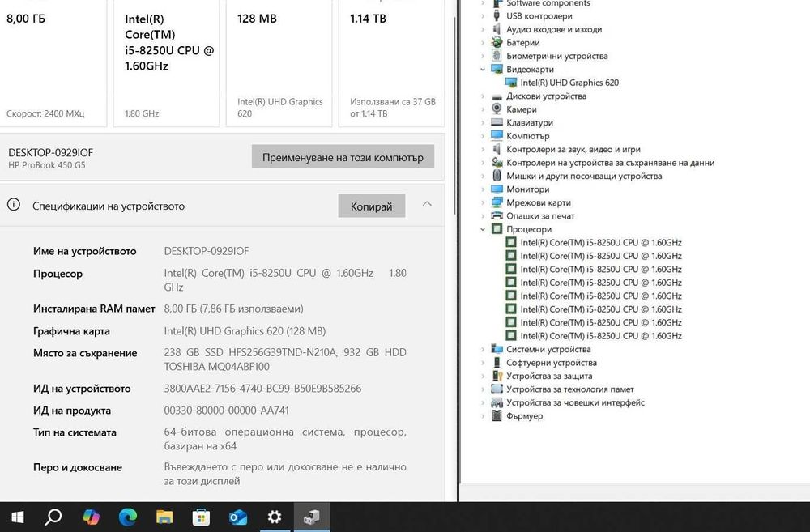Select the first Intel Core i5-8250U processor entry

[x=601, y=243]
